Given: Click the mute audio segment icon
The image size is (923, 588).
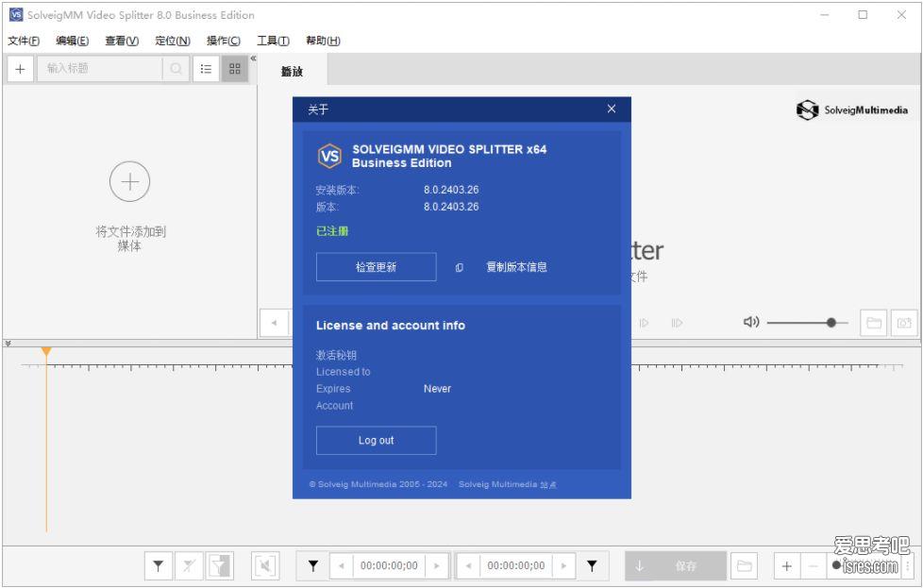Looking at the screenshot, I should pyautogui.click(x=265, y=565).
